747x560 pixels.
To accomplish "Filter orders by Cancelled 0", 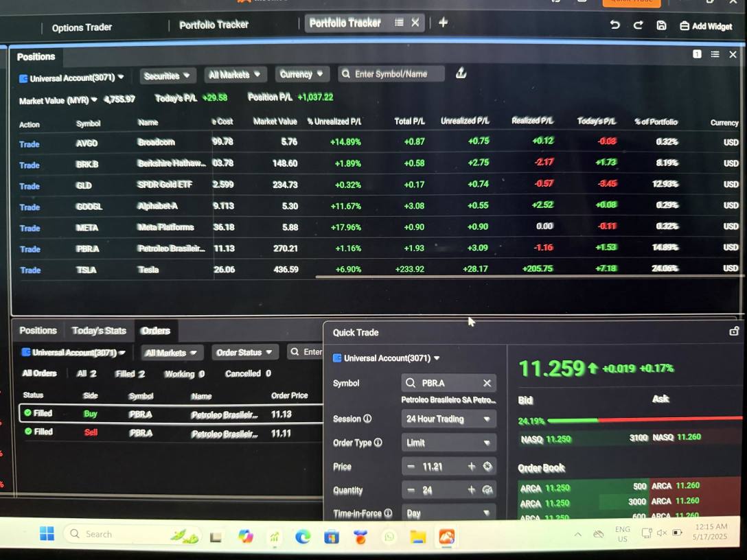I will point(249,373).
